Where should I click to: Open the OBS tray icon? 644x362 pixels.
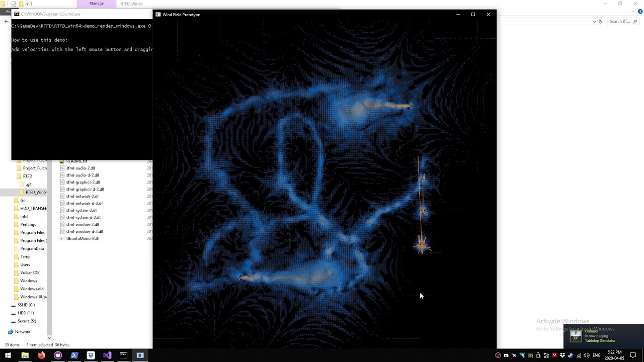[x=498, y=355]
